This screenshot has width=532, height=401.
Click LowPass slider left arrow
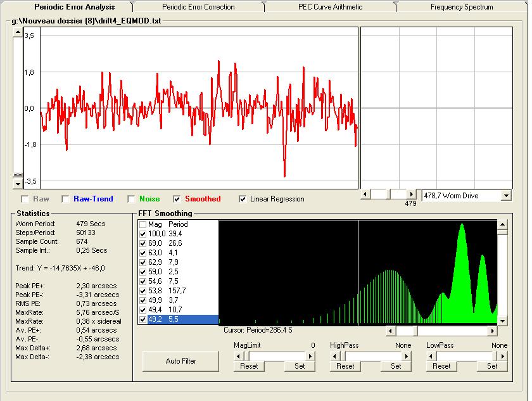click(431, 356)
